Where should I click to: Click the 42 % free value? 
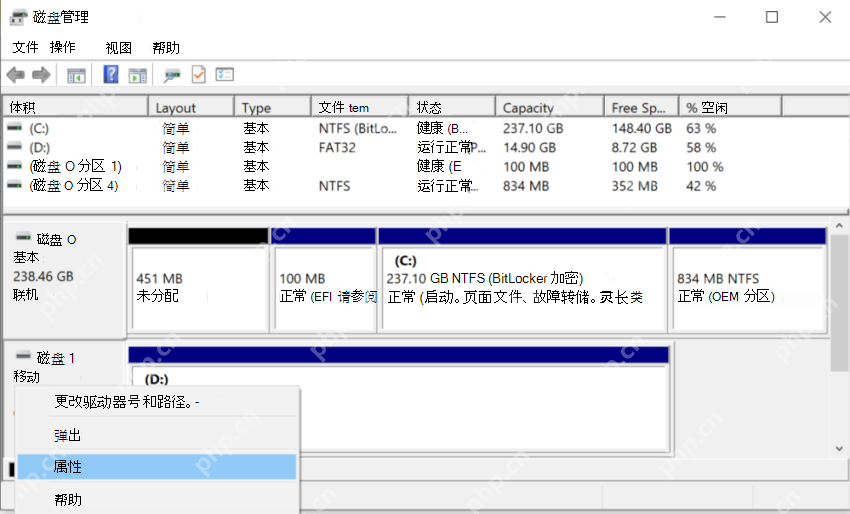701,186
